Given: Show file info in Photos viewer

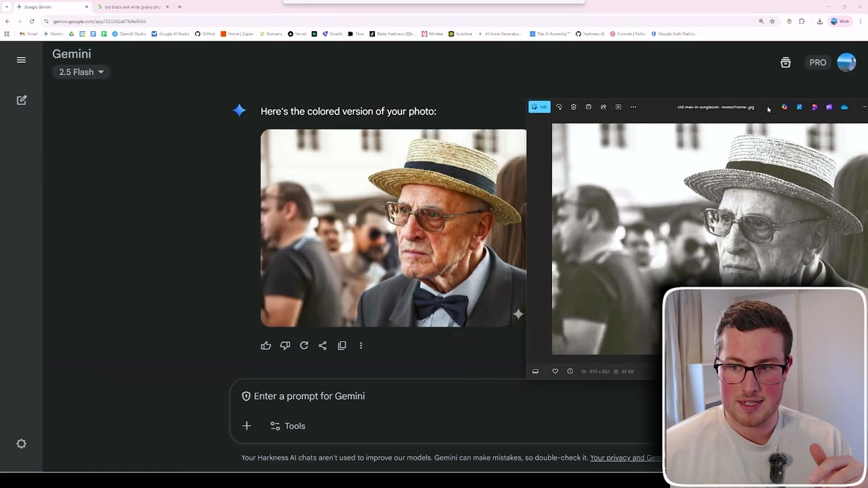Looking at the screenshot, I should 570,371.
